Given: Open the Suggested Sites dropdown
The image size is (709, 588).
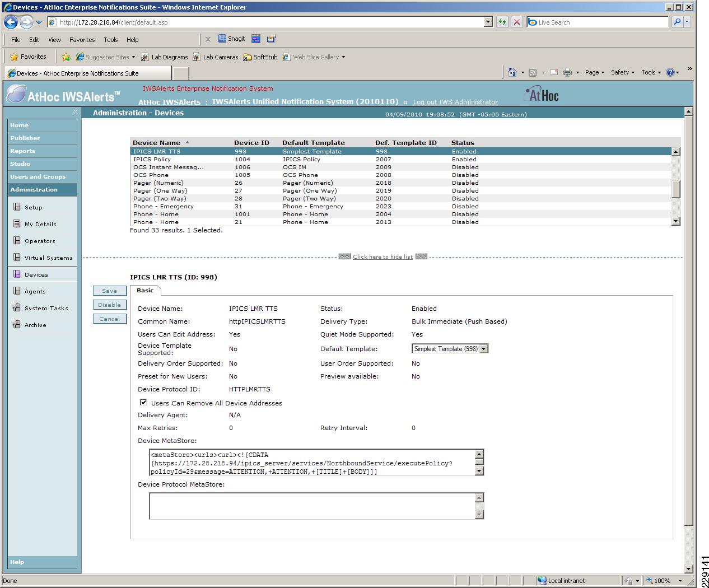Looking at the screenshot, I should point(134,57).
